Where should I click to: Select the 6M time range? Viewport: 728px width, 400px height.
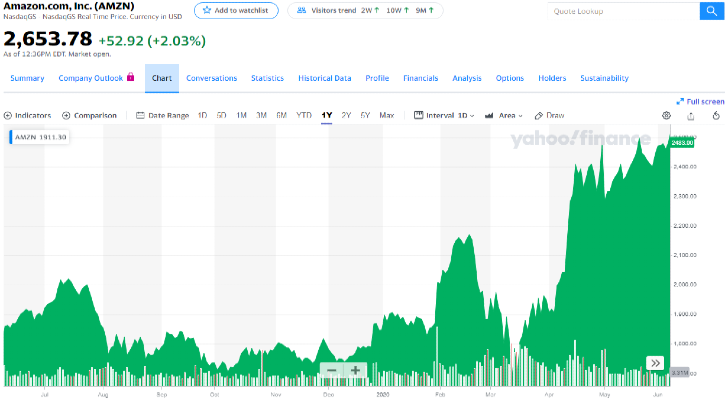click(x=281, y=116)
